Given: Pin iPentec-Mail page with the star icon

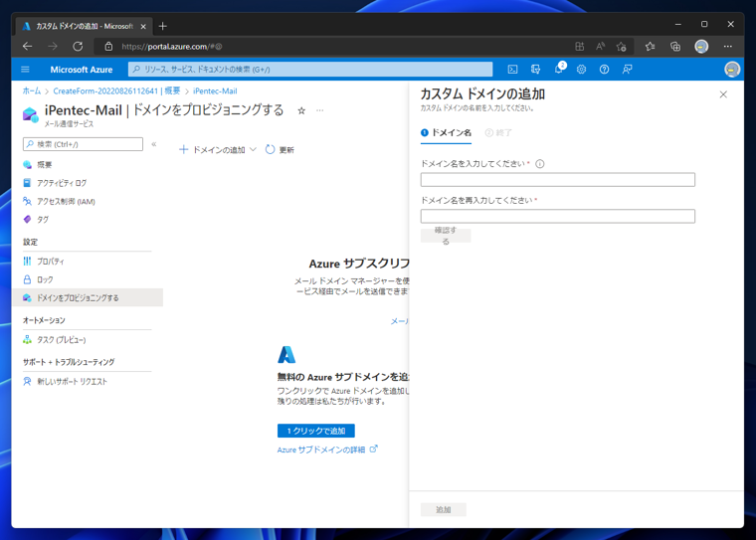Looking at the screenshot, I should 301,111.
